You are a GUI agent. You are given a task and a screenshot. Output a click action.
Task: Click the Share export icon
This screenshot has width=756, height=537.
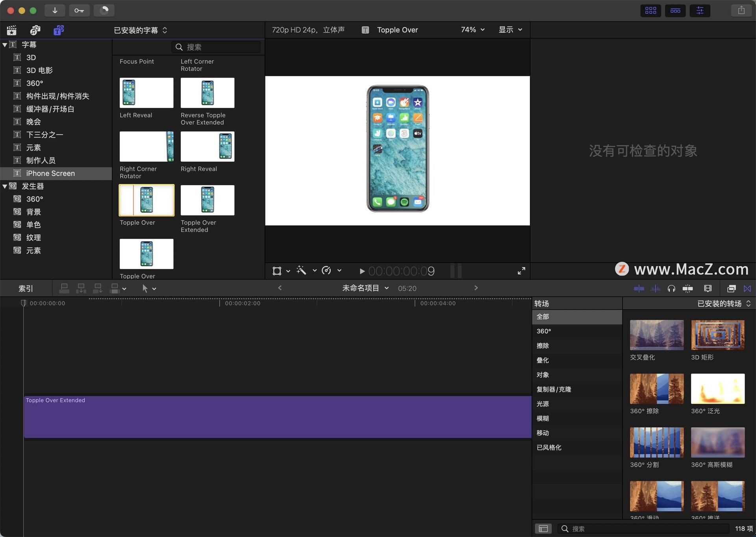pyautogui.click(x=741, y=10)
